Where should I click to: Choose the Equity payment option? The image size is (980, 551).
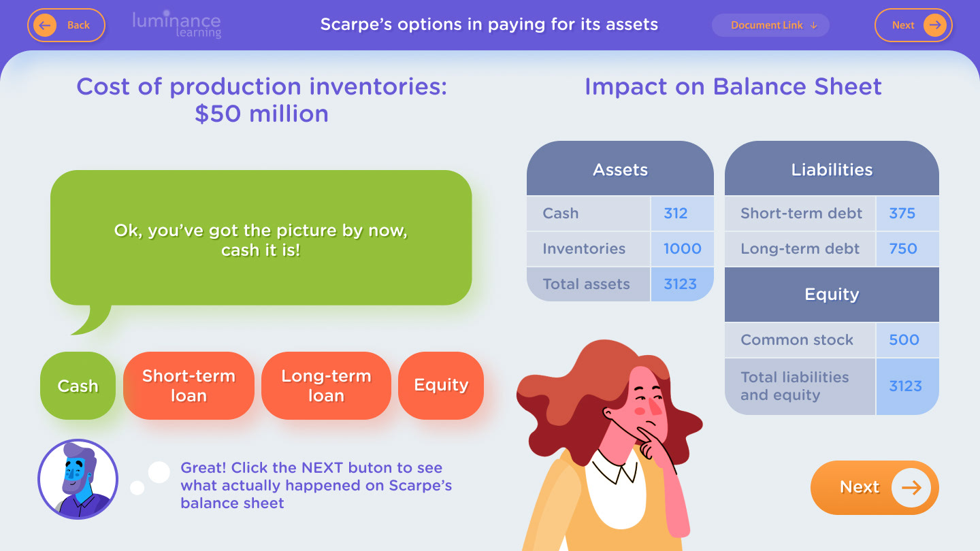pos(441,386)
